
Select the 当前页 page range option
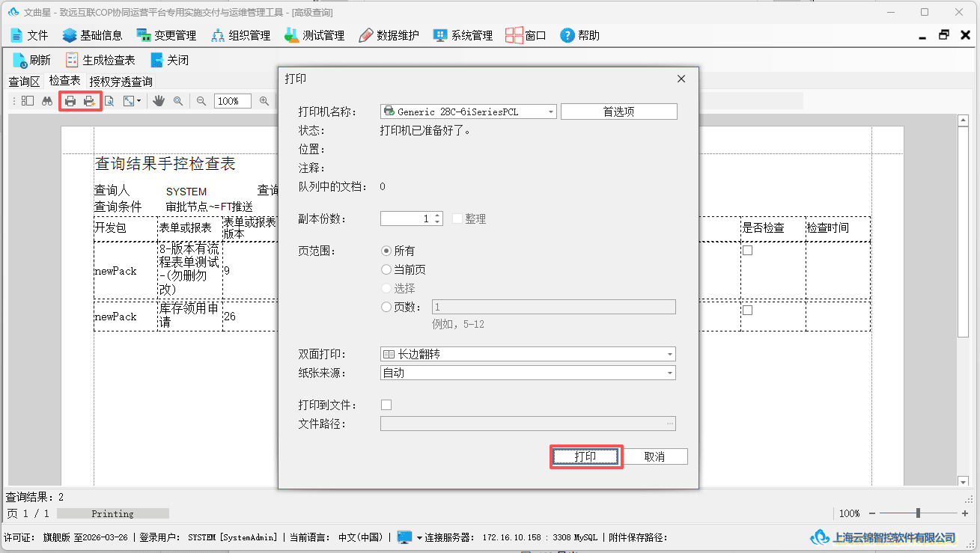pos(404,269)
